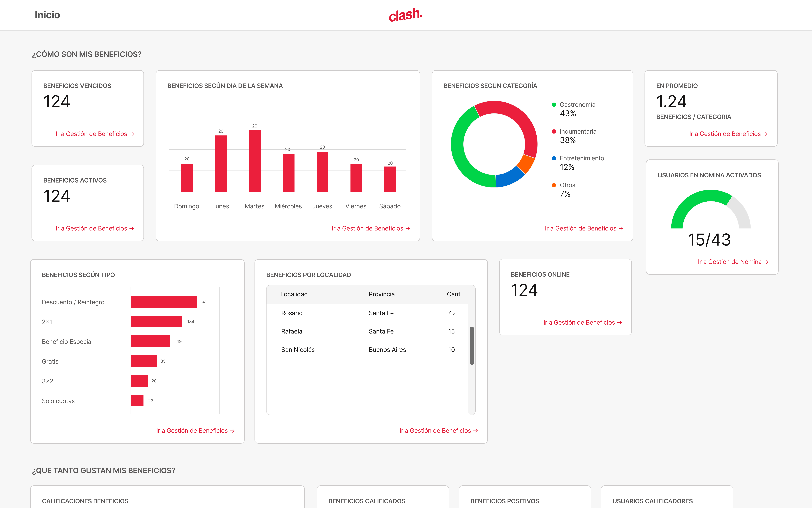This screenshot has height=508, width=812.
Task: Follow Gestión de Beneficios link in category card
Action: tap(584, 228)
